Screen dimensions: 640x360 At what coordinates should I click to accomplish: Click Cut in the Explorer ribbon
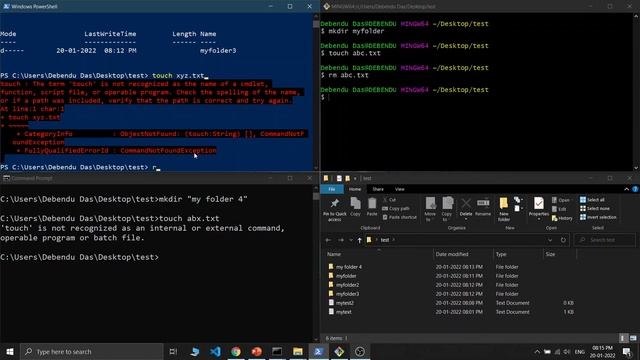389,200
